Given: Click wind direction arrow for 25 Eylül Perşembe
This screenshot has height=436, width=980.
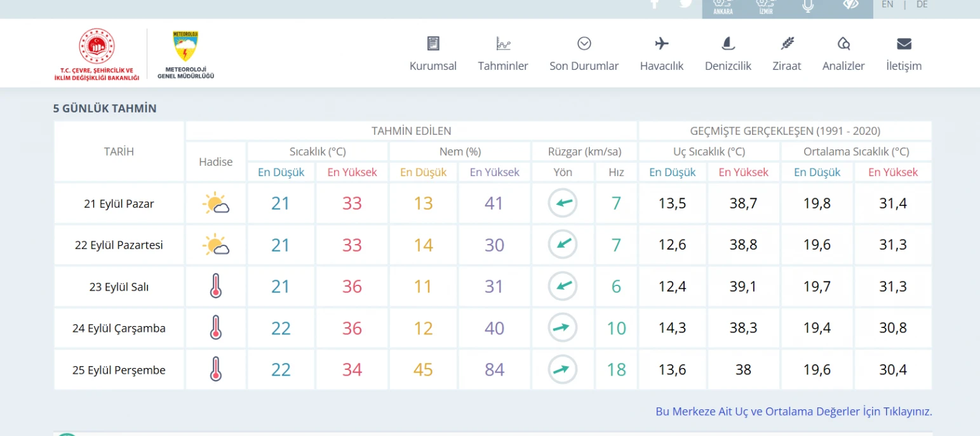Looking at the screenshot, I should coord(562,369).
